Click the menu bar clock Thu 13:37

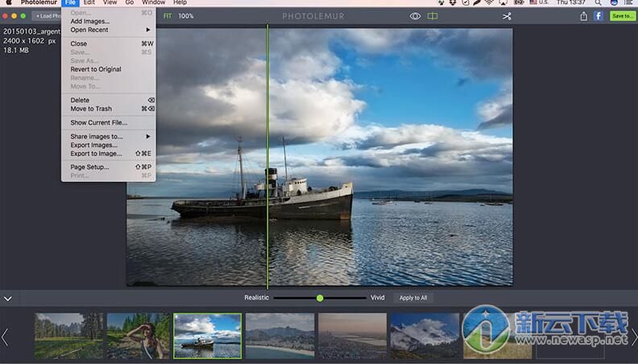coord(571,2)
